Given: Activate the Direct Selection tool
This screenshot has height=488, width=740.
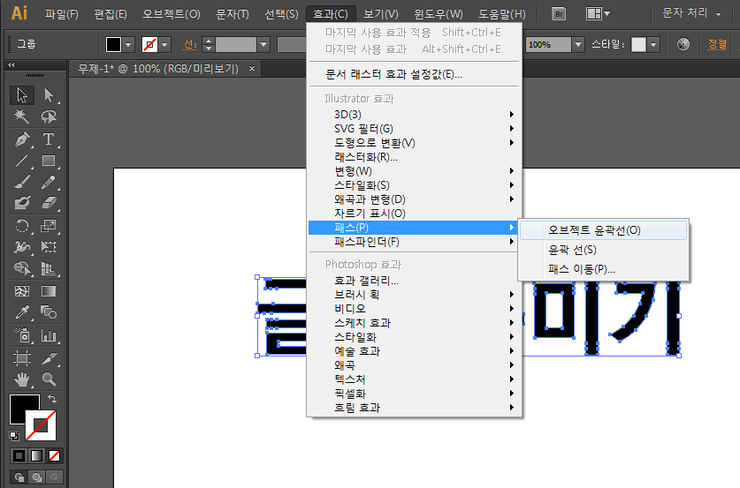Looking at the screenshot, I should (x=47, y=95).
